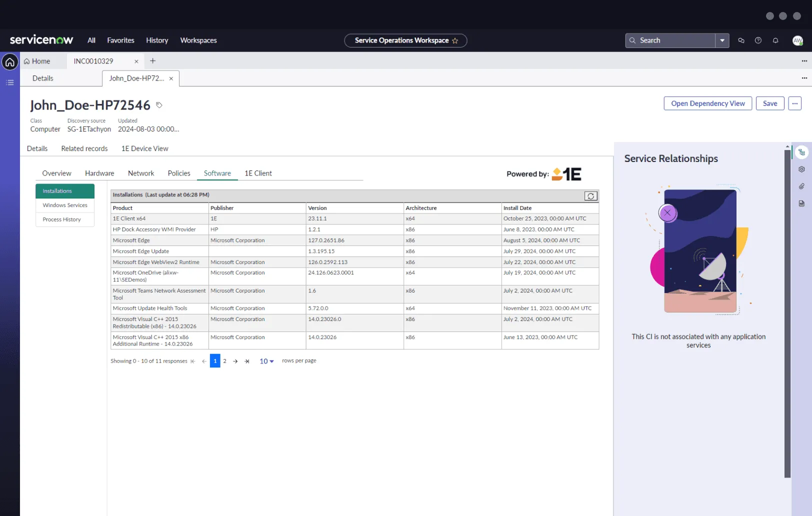Go to results page 2
The height and width of the screenshot is (516, 812).
224,360
